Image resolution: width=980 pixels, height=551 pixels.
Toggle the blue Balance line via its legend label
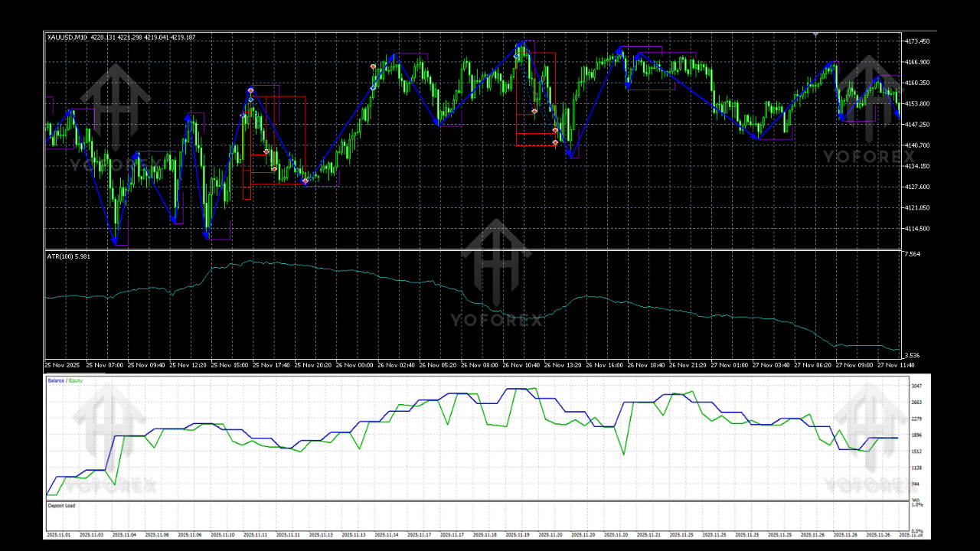click(54, 379)
